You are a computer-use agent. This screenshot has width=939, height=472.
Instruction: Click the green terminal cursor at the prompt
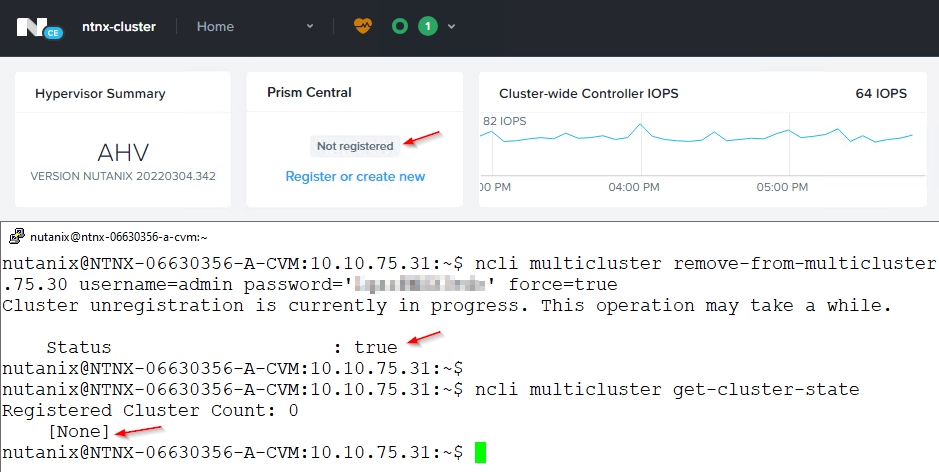[480, 453]
